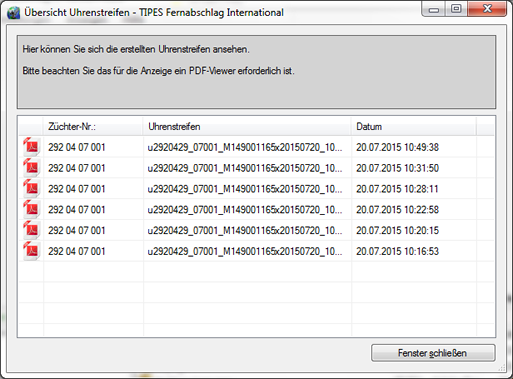The height and width of the screenshot is (379, 513).
Task: Select the file name in the 10:28:11 row
Action: click(245, 189)
